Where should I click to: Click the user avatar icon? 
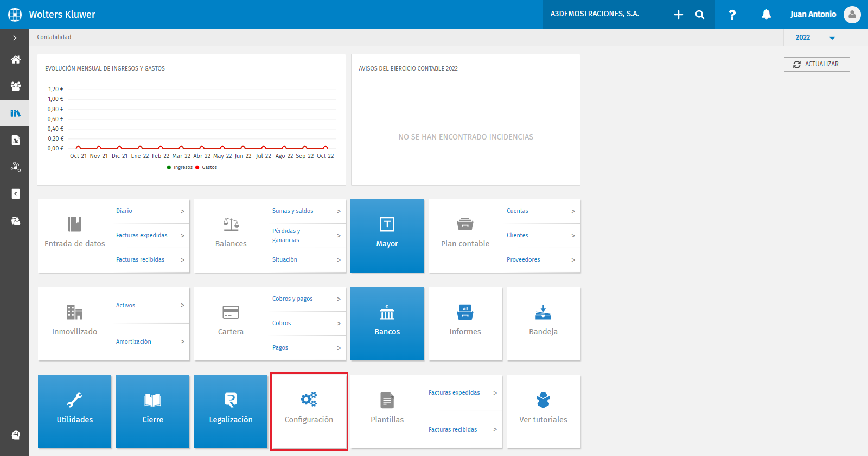pos(852,15)
